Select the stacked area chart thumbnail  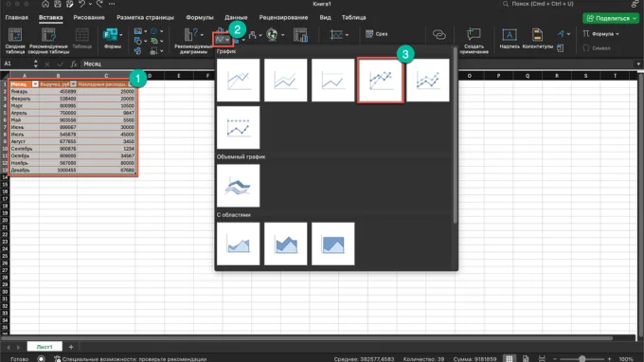[x=285, y=244]
